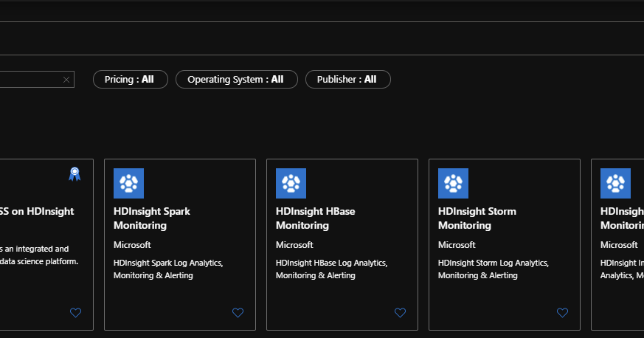Viewport: 644px width, 338px height.
Task: Select the HDInsight Spark Log Analytics description
Action: (168, 269)
